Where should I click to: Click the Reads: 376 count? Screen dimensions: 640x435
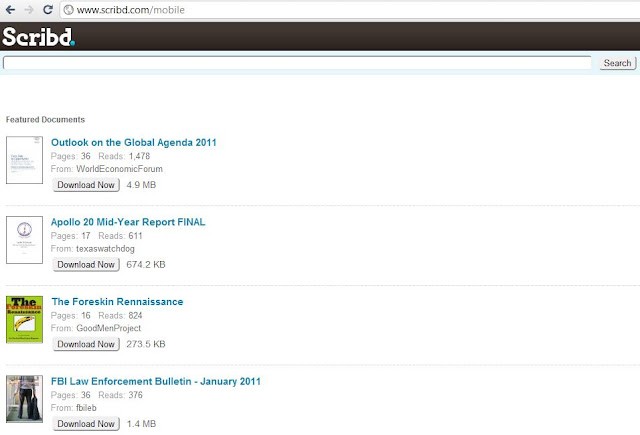point(120,395)
